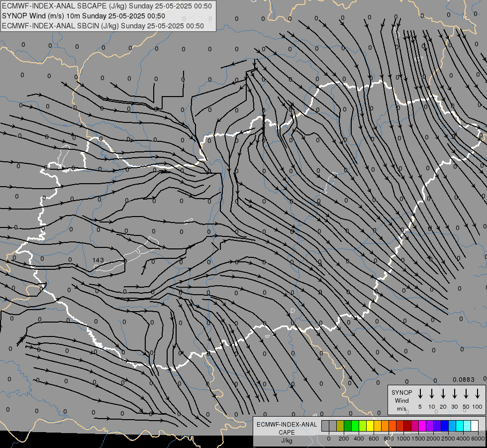Click the 100 speed label in the wind legend
The height and width of the screenshot is (448, 487).
(478, 407)
